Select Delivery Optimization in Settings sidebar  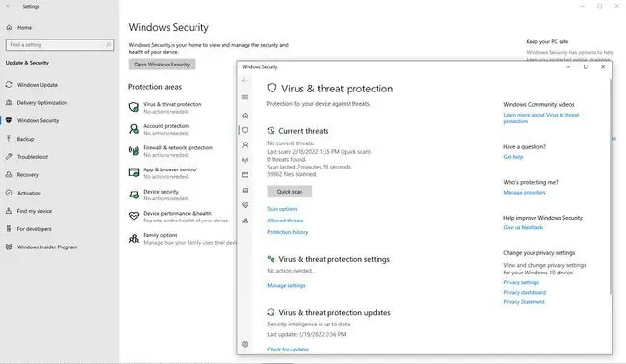pos(42,103)
